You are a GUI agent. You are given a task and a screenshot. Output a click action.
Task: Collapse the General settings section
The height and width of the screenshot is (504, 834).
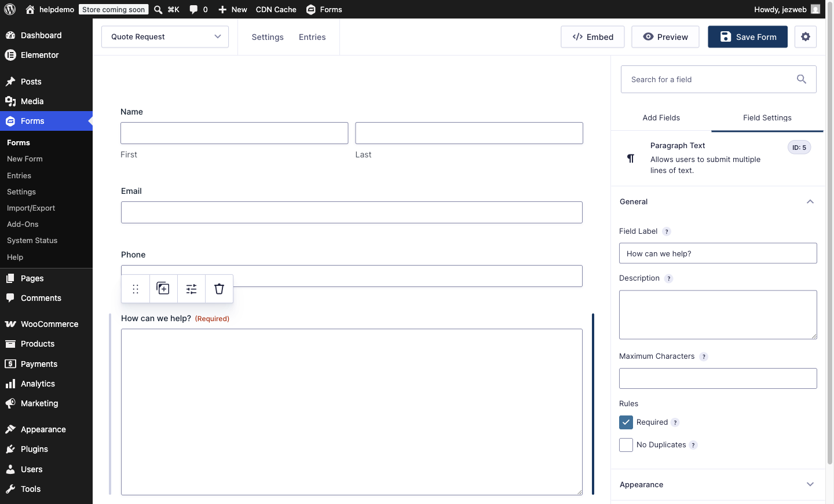pos(718,202)
